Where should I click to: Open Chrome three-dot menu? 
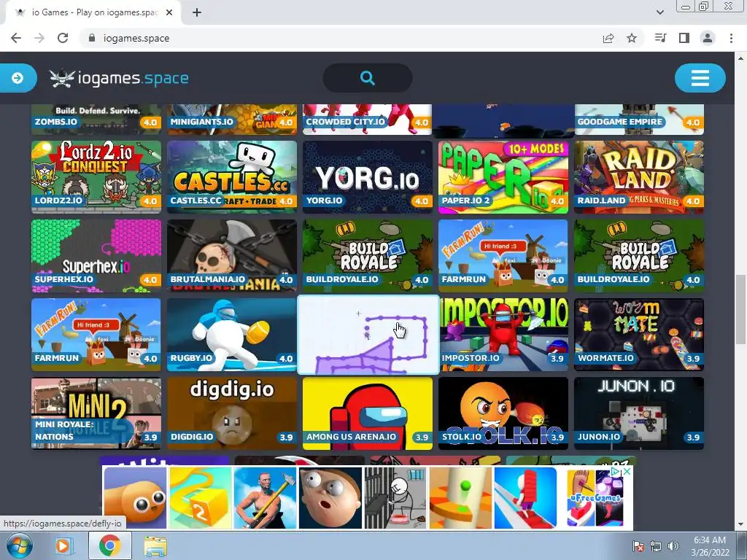[731, 38]
